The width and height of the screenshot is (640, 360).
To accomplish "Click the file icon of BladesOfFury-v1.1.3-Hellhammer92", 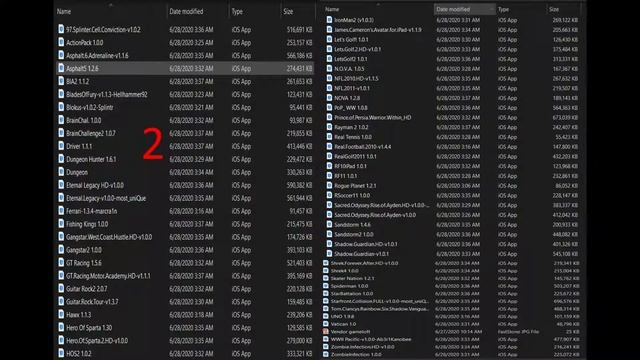I will click(x=61, y=94).
